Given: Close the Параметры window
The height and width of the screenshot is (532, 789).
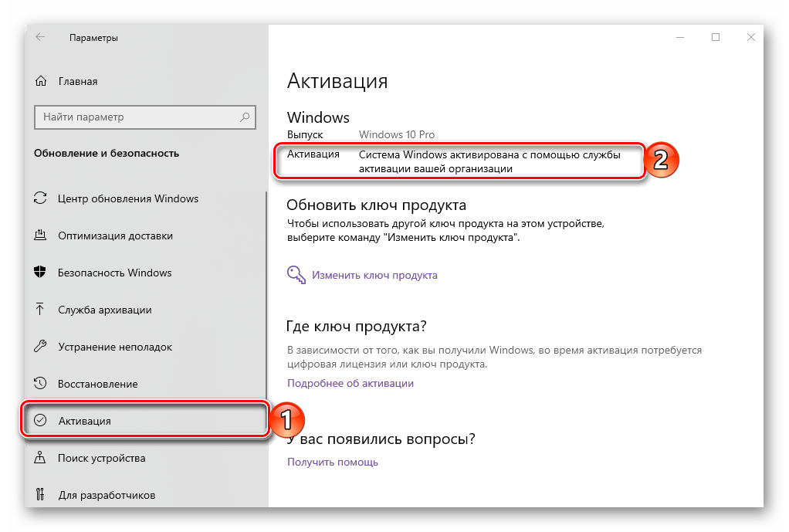Looking at the screenshot, I should [x=750, y=37].
